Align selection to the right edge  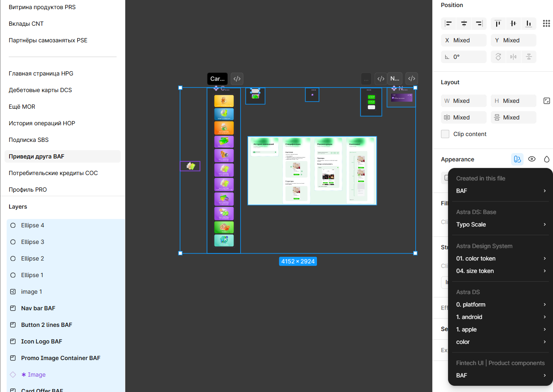tap(479, 24)
